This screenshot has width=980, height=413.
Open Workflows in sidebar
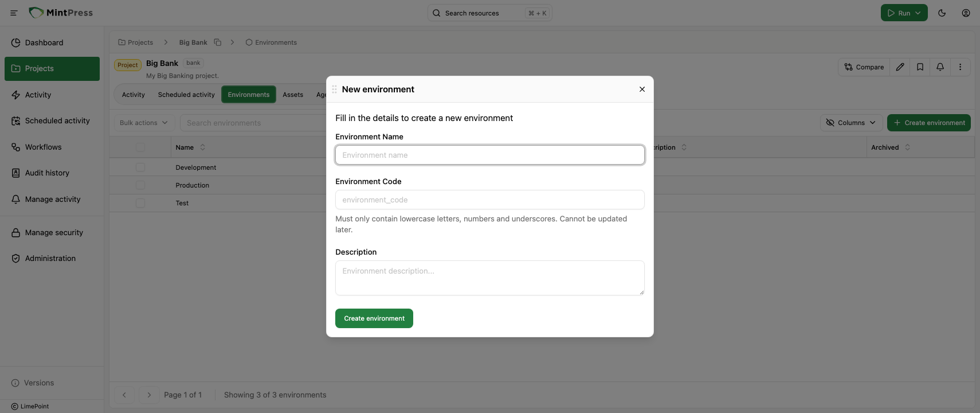(x=52, y=147)
